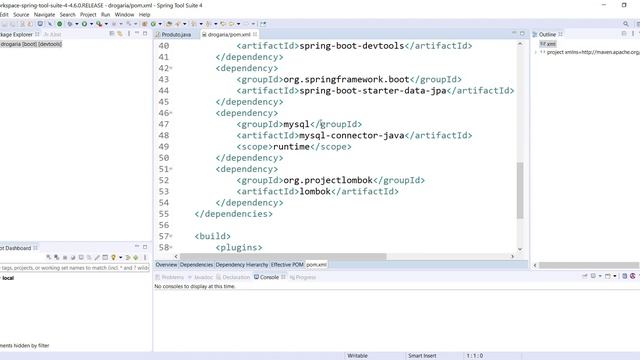The width and height of the screenshot is (640, 360).
Task: Collapse the dependency fold at line 46
Action: 171,113
